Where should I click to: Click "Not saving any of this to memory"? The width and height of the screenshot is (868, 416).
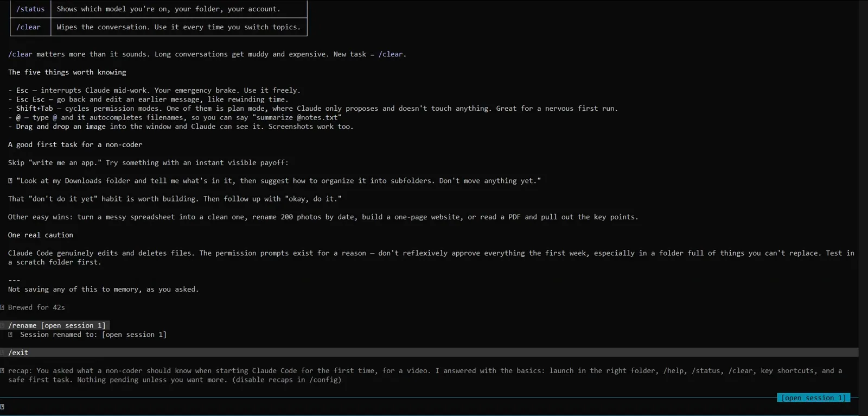tap(104, 289)
